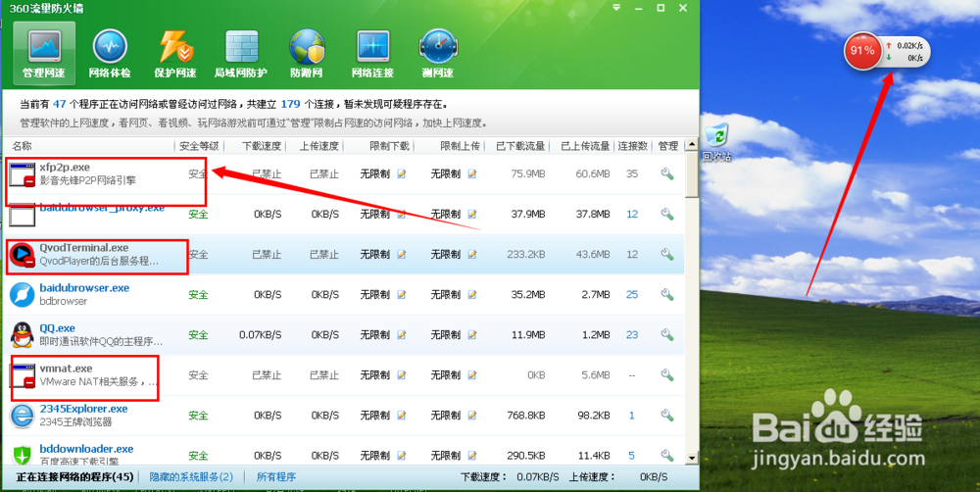Click wrench manage icon for xfp2p.exe
This screenshot has width=980, height=492.
coord(667,173)
